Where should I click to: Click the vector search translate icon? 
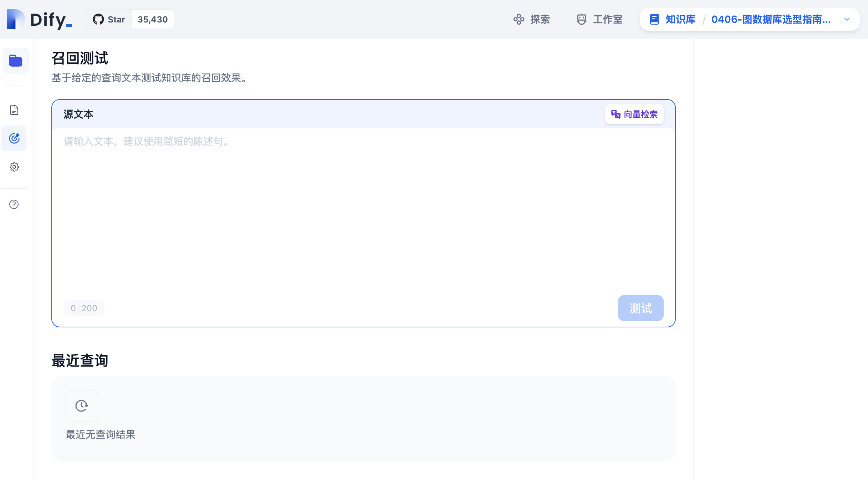[616, 114]
